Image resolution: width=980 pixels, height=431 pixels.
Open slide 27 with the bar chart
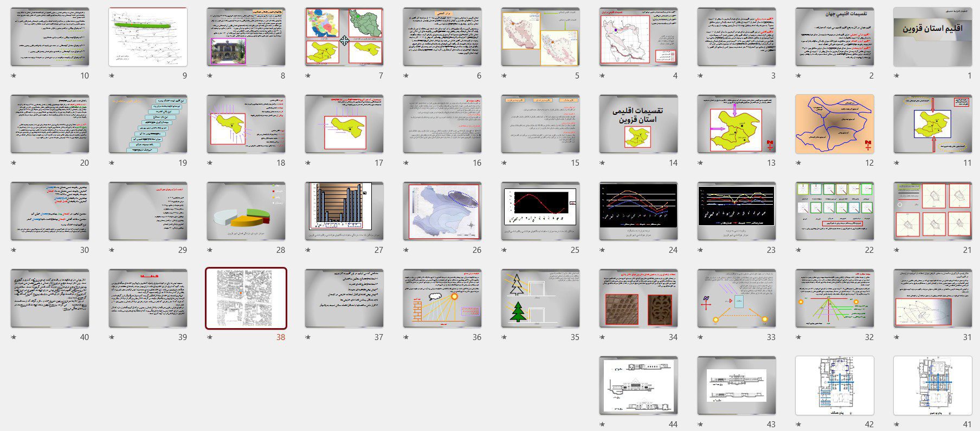click(x=344, y=211)
